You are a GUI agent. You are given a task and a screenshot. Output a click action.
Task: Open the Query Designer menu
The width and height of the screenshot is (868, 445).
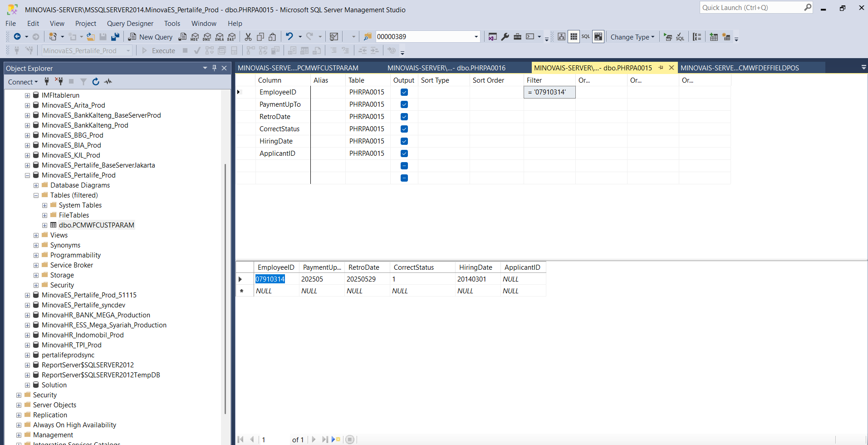pyautogui.click(x=130, y=24)
